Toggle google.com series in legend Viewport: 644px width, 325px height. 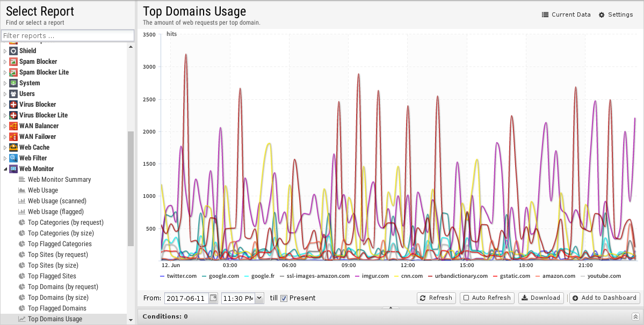[x=221, y=276]
